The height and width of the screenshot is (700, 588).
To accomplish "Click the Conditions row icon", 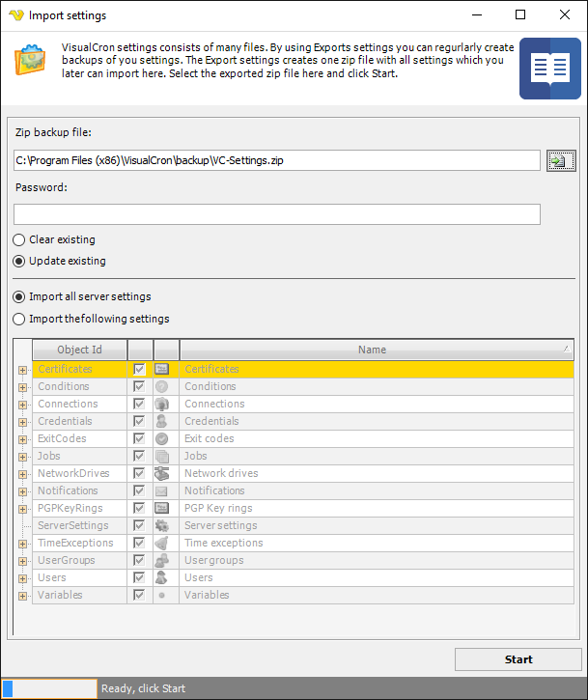I will 161,386.
